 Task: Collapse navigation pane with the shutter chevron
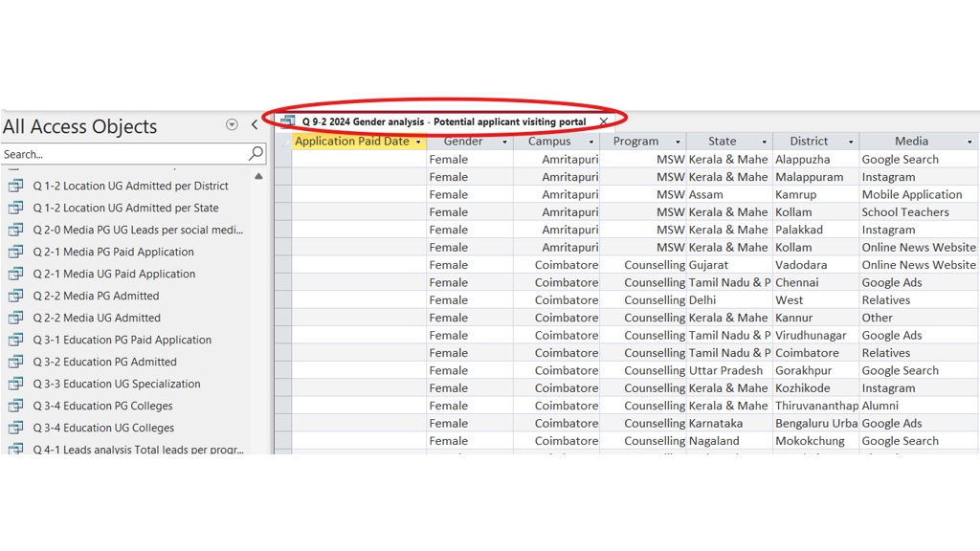[x=255, y=125]
